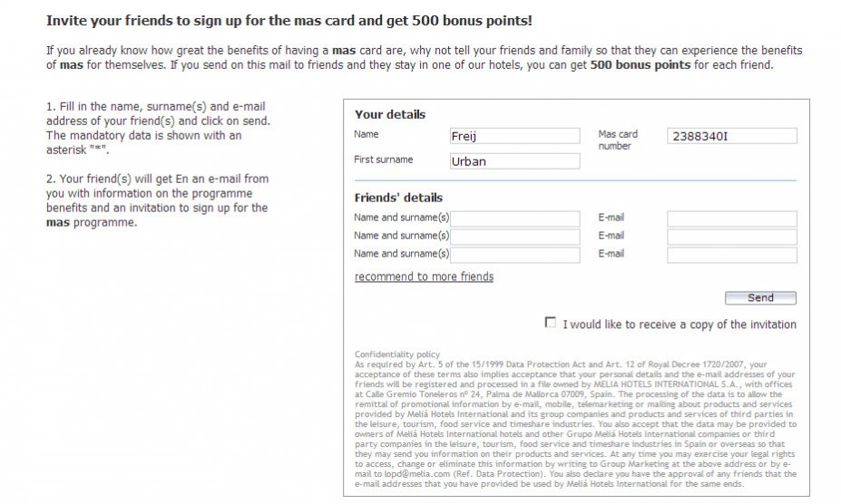This screenshot has height=504, width=841.
Task: Click the "Confidentiality policy" heading text
Action: point(396,354)
